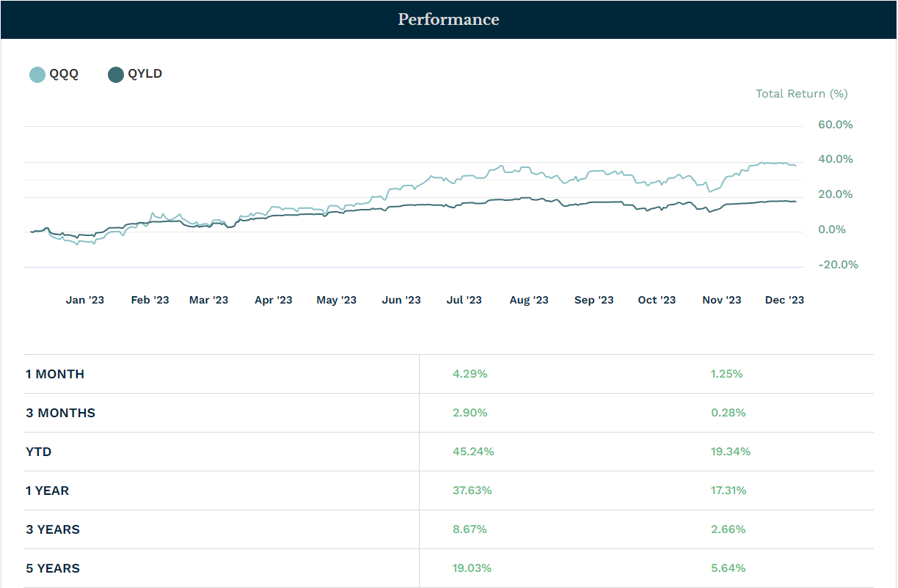Viewport: 898px width, 588px height.
Task: Click the QQQ legend label
Action: [64, 74]
